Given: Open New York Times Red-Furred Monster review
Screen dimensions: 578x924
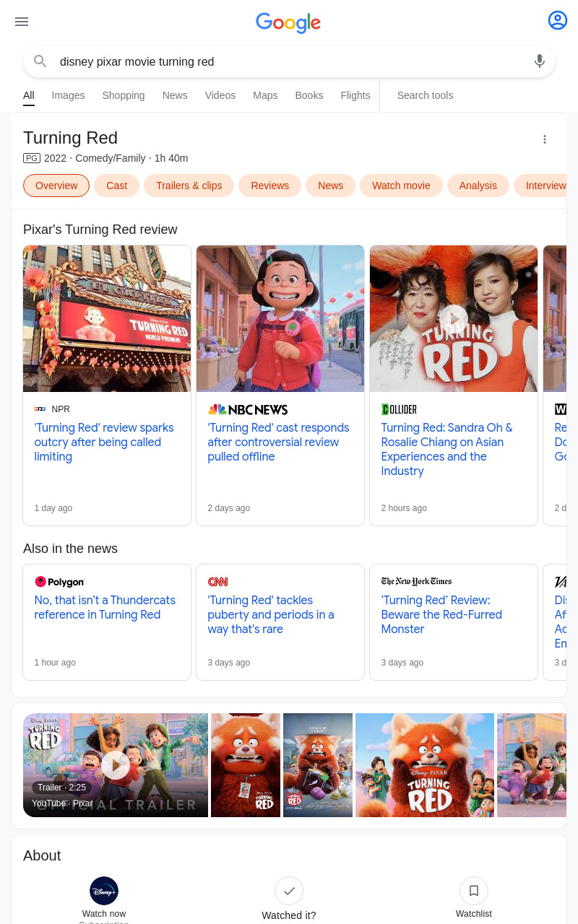Looking at the screenshot, I should coord(441,614).
